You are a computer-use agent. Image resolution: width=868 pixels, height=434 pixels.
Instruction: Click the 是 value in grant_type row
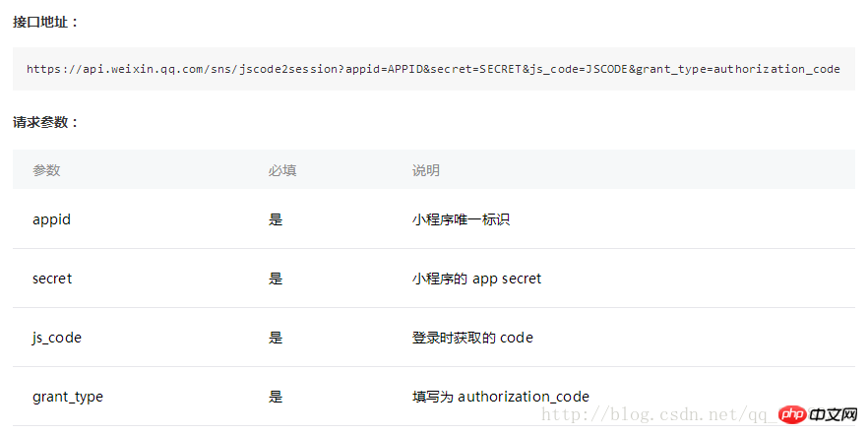pyautogui.click(x=276, y=397)
